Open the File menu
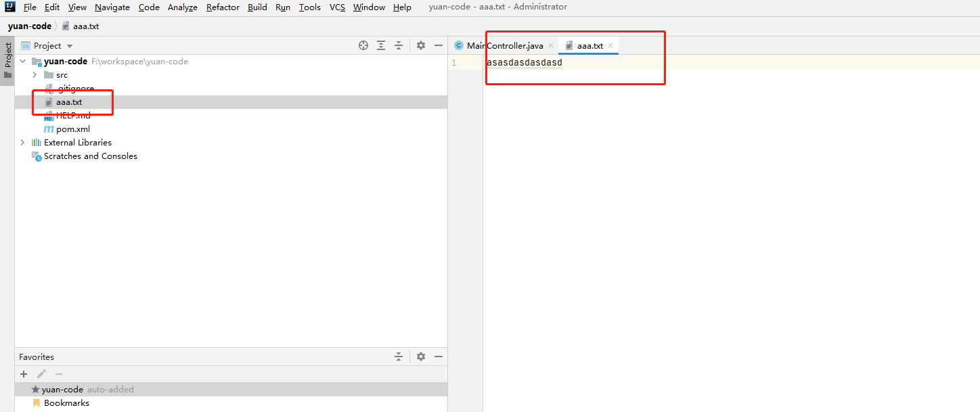The width and height of the screenshot is (980, 412). pos(30,7)
